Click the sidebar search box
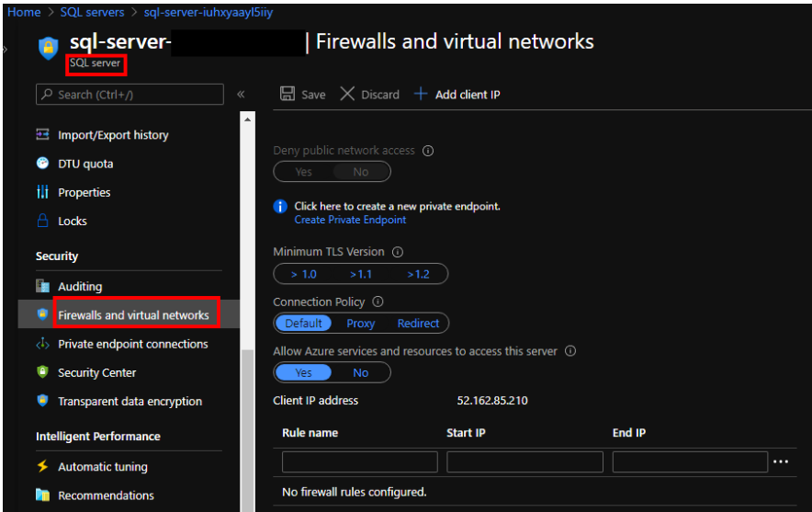The image size is (812, 512). click(130, 94)
